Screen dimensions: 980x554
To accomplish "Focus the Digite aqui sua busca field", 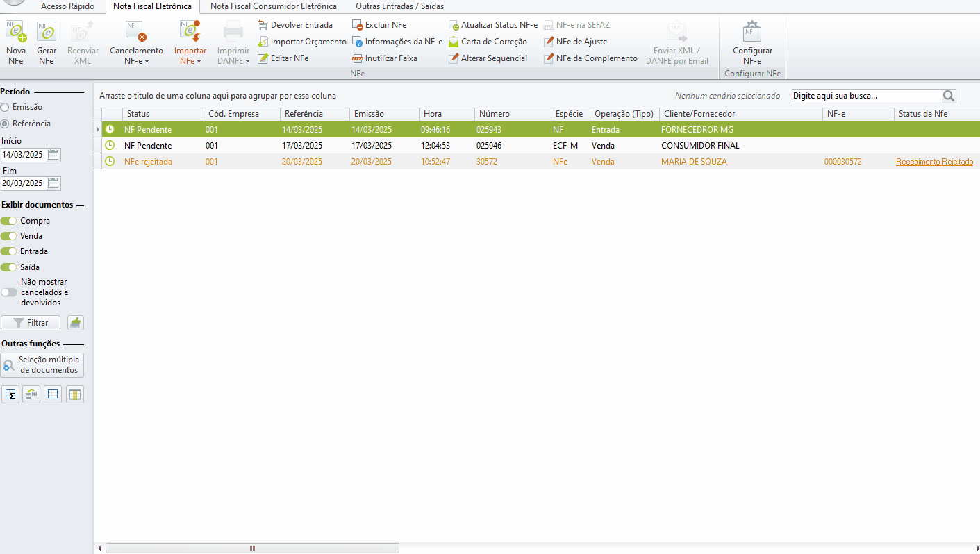I will [867, 96].
